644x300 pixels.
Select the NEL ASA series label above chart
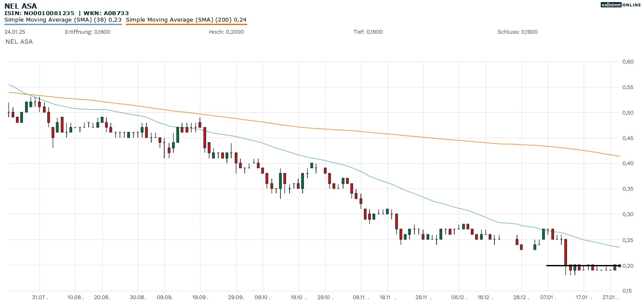point(19,41)
